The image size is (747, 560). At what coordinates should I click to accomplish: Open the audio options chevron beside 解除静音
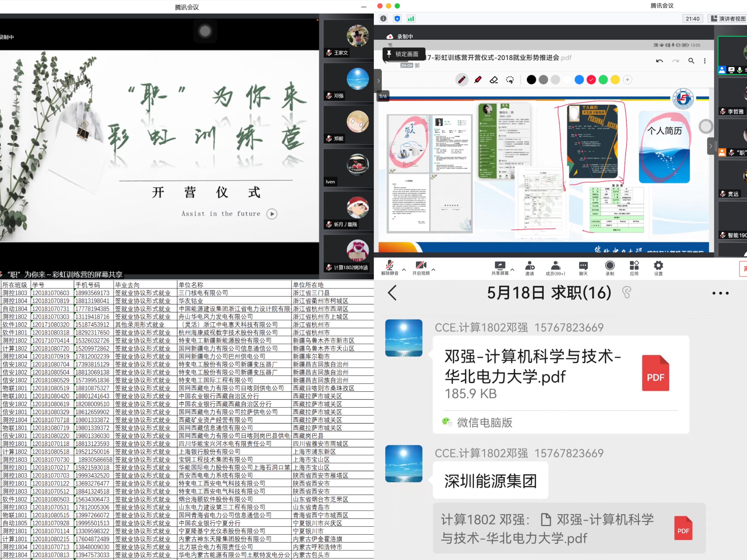click(x=404, y=270)
